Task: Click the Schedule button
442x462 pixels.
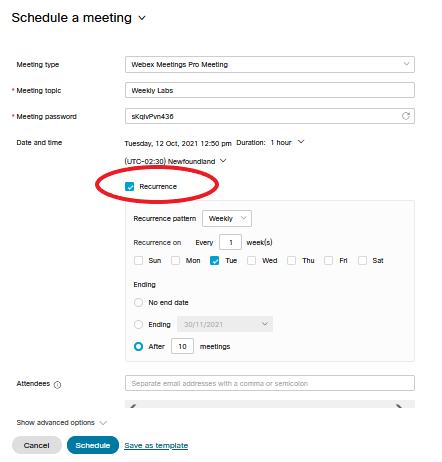Action: coord(93,445)
